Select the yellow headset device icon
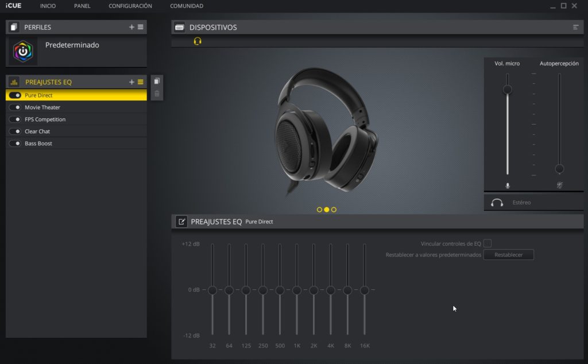588x364 pixels. coord(198,41)
